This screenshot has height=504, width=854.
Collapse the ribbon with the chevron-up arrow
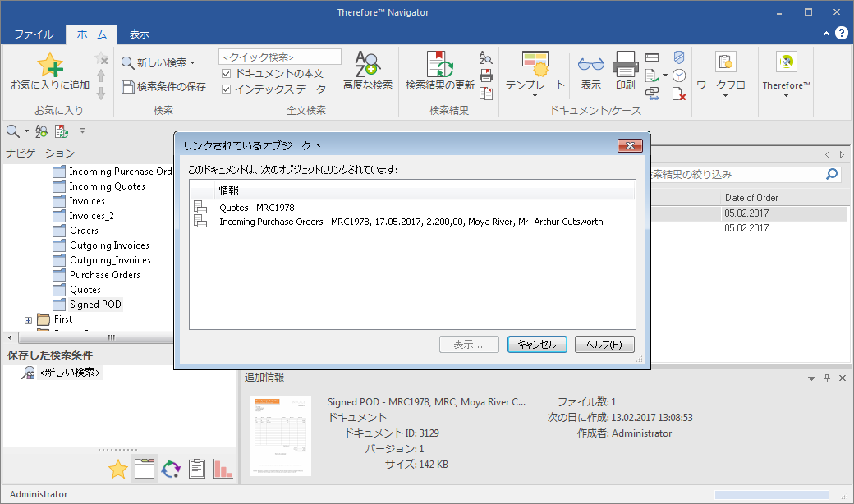[x=826, y=33]
